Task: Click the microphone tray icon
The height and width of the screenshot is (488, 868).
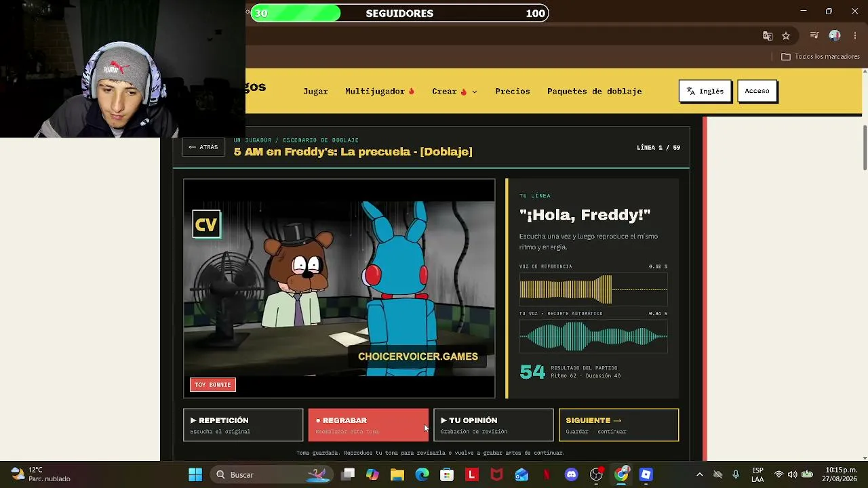Action: pos(736,474)
